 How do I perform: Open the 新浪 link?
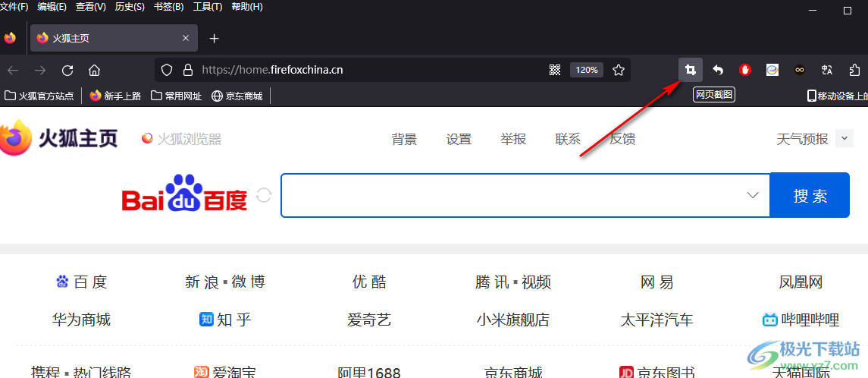(202, 282)
